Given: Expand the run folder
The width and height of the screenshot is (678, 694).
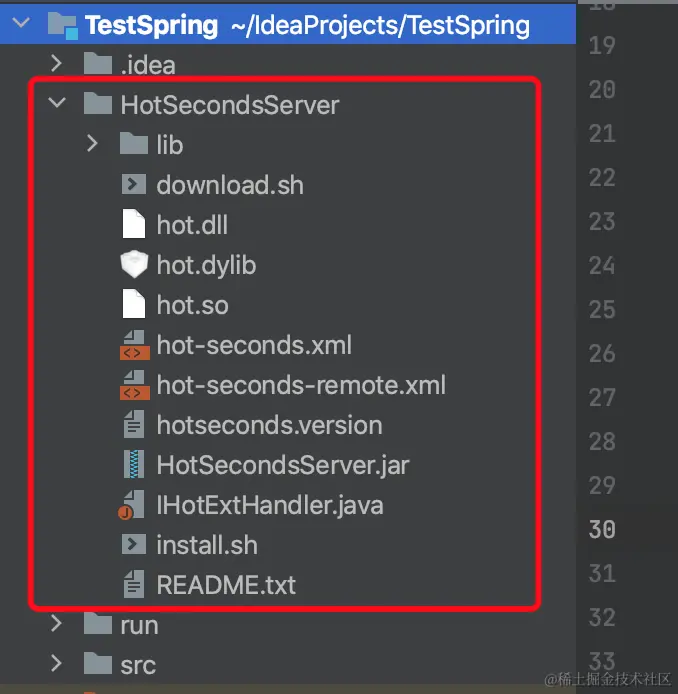Looking at the screenshot, I should click(57, 625).
